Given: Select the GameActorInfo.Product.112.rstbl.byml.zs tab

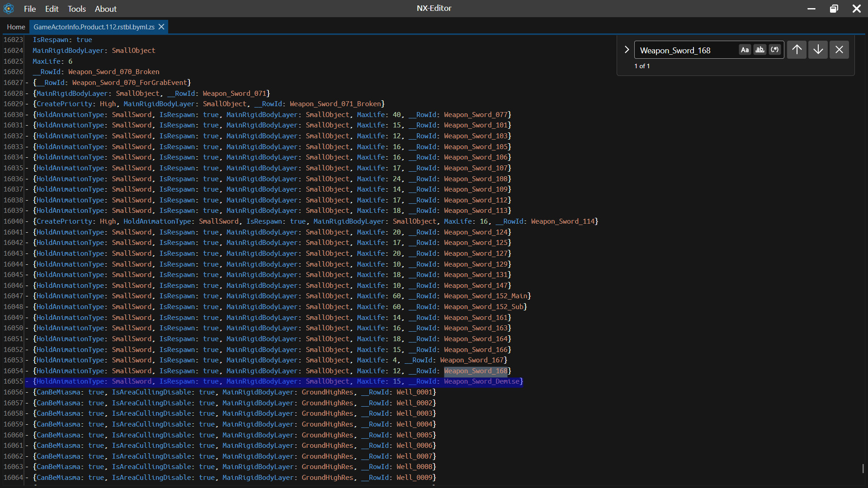Looking at the screenshot, I should pos(94,27).
